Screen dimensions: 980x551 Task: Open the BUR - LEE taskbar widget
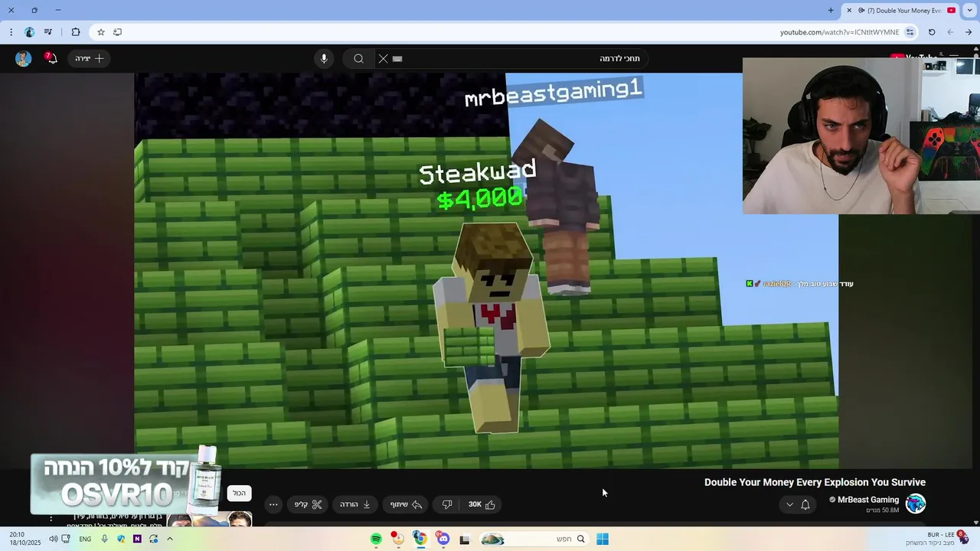936,539
